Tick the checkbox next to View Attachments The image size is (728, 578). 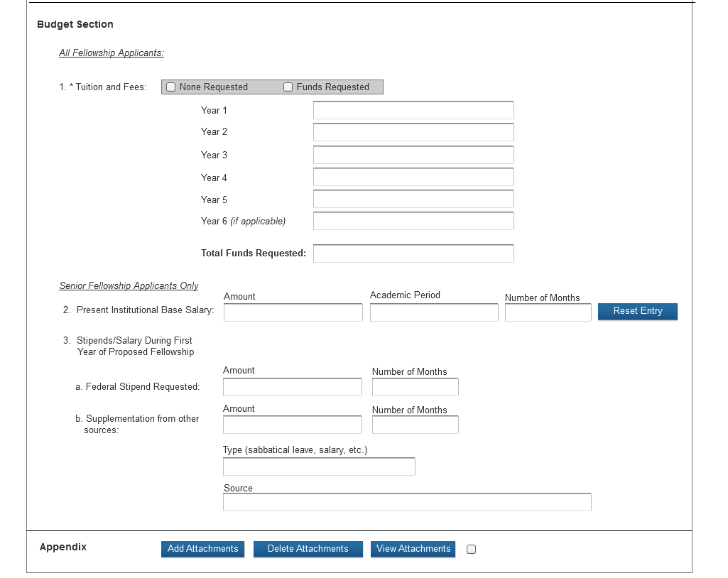471,549
